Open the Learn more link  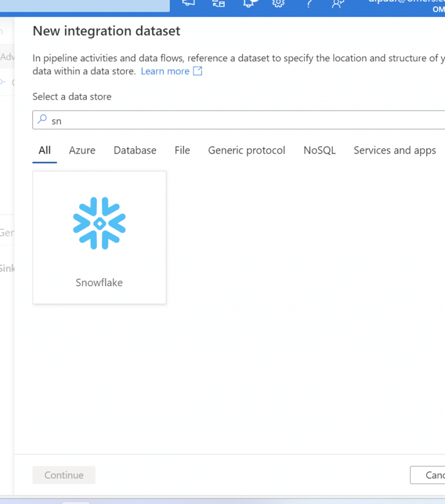click(x=165, y=71)
